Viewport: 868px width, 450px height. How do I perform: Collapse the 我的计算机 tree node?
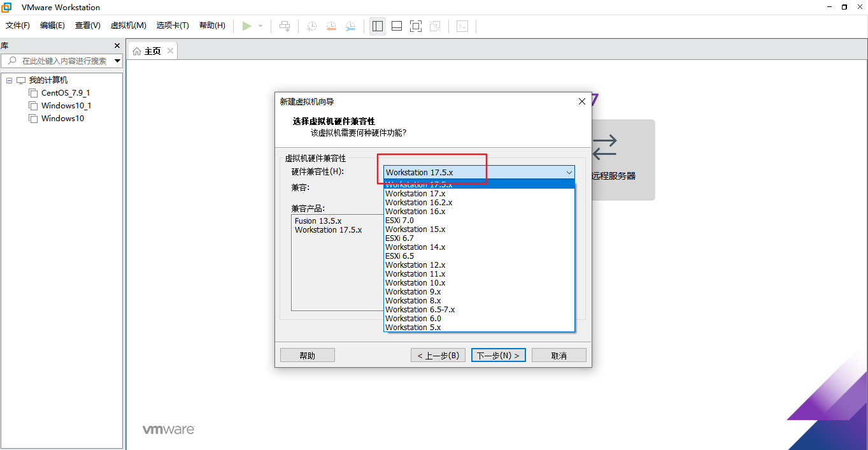coord(9,80)
